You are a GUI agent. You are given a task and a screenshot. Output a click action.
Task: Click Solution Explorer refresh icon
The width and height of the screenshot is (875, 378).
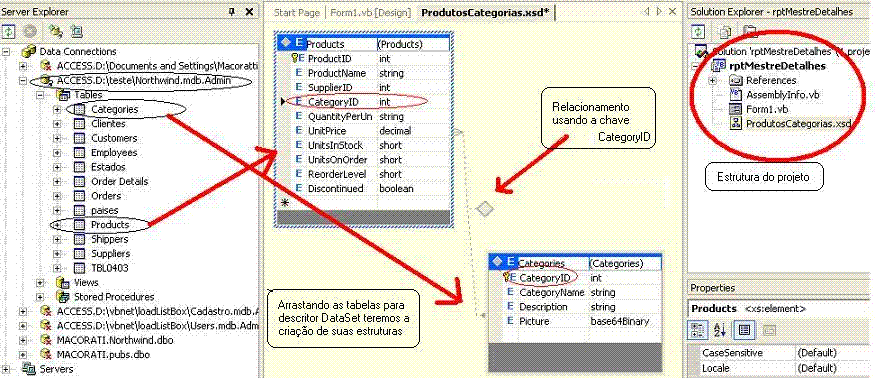(x=698, y=31)
